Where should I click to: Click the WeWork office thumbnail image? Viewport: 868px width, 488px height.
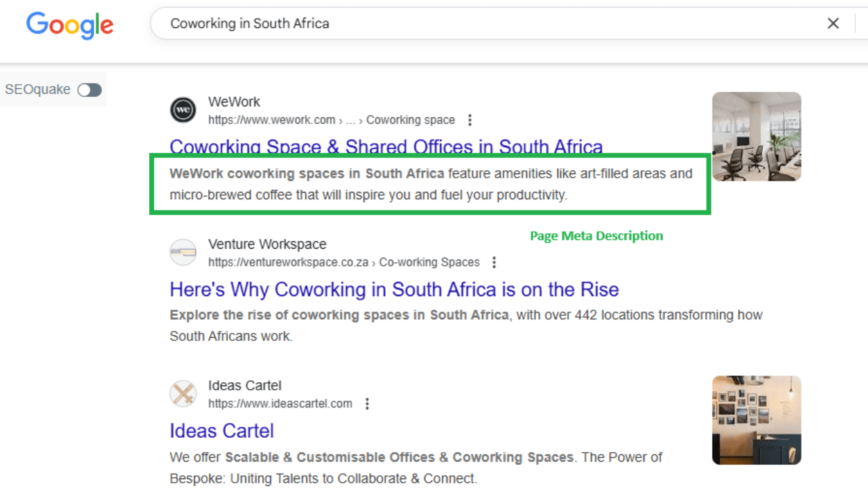pos(756,136)
